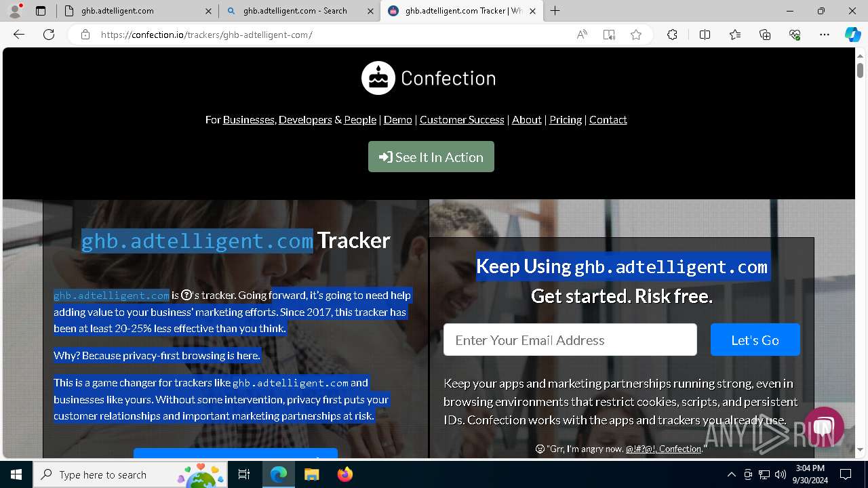Screen dimensions: 868x488
Task: Toggle the Split screen icon
Action: pyautogui.click(x=705, y=35)
